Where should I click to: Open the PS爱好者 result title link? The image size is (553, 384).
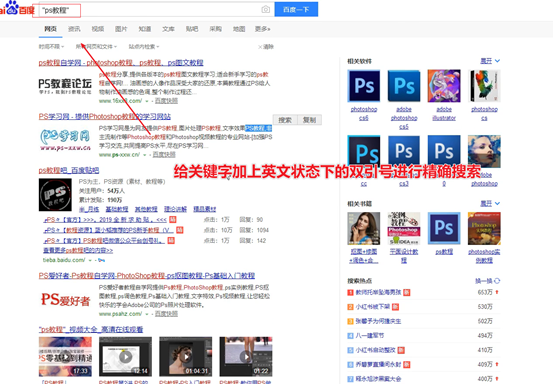147,275
